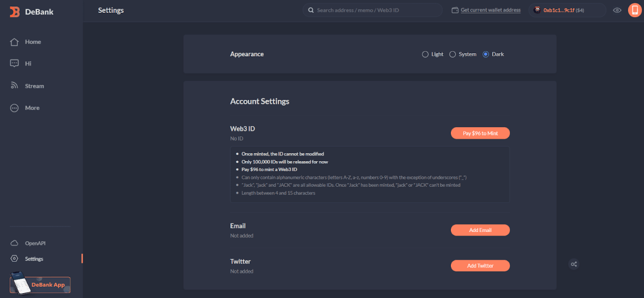Select the Light appearance option
644x298 pixels.
tap(426, 54)
